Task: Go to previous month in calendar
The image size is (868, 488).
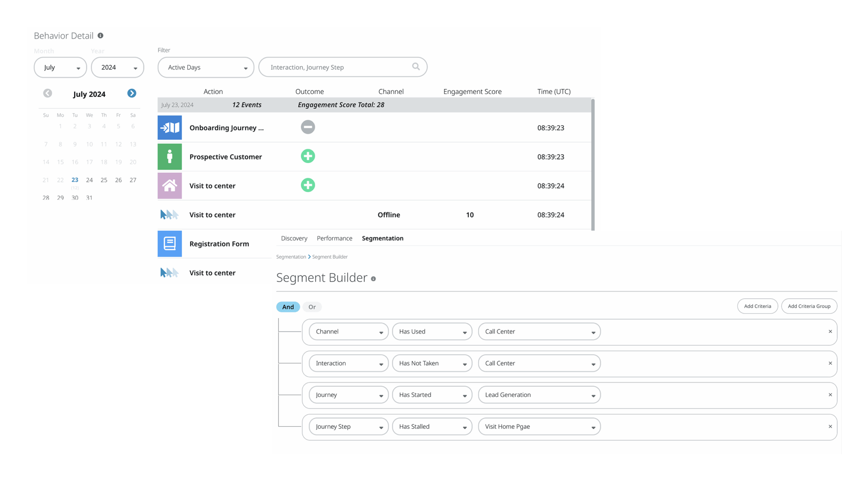Action: pyautogui.click(x=47, y=93)
